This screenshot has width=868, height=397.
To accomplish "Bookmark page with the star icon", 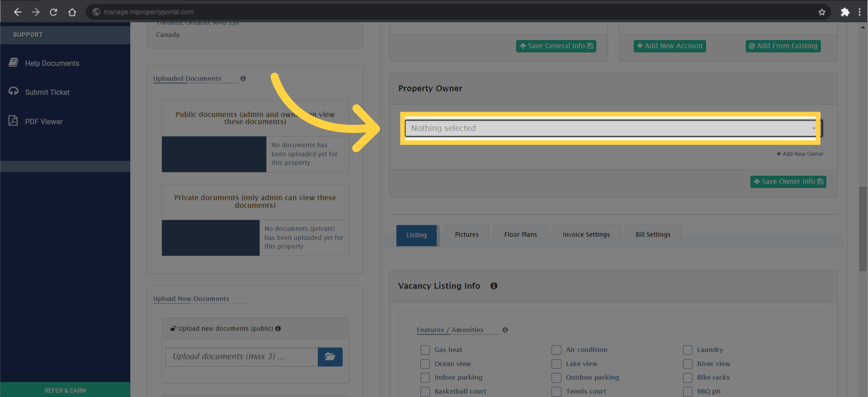I will 822,12.
